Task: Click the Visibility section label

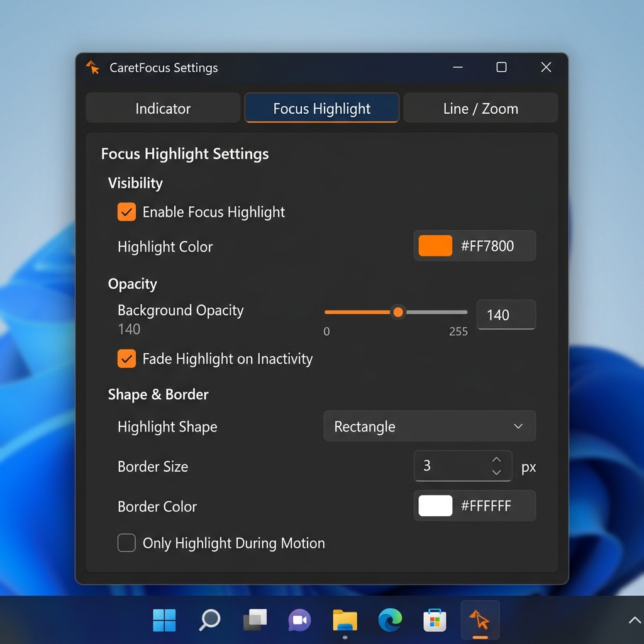Action: (x=135, y=183)
